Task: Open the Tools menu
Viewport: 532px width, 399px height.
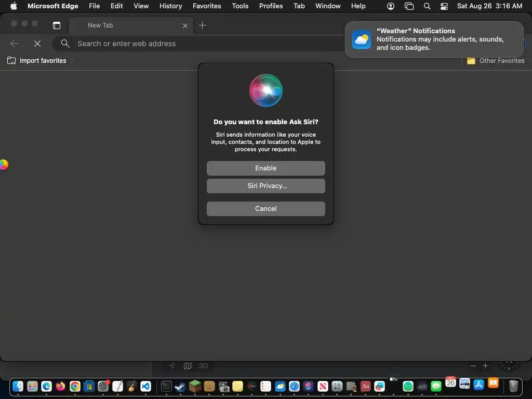Action: click(240, 6)
